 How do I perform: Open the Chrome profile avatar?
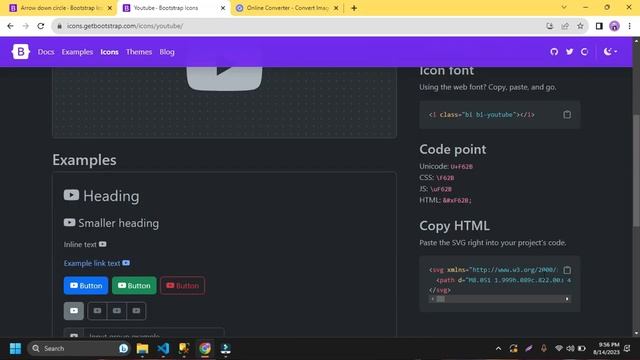click(614, 26)
